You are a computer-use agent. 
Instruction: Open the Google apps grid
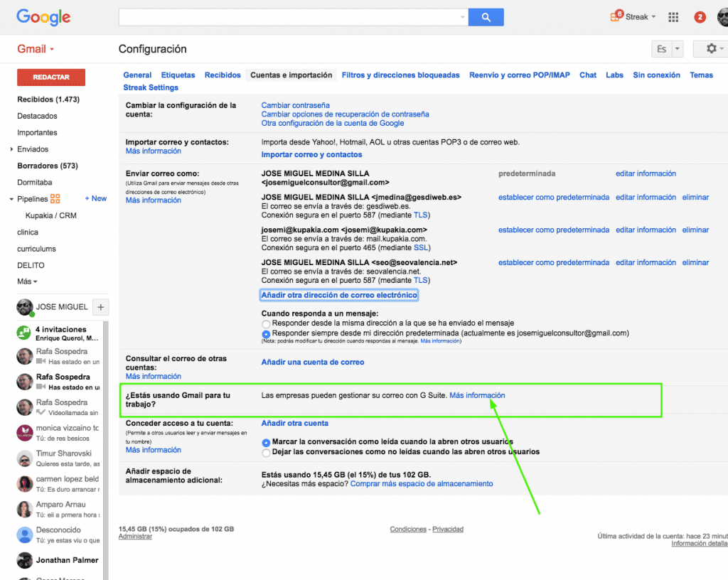click(x=673, y=16)
